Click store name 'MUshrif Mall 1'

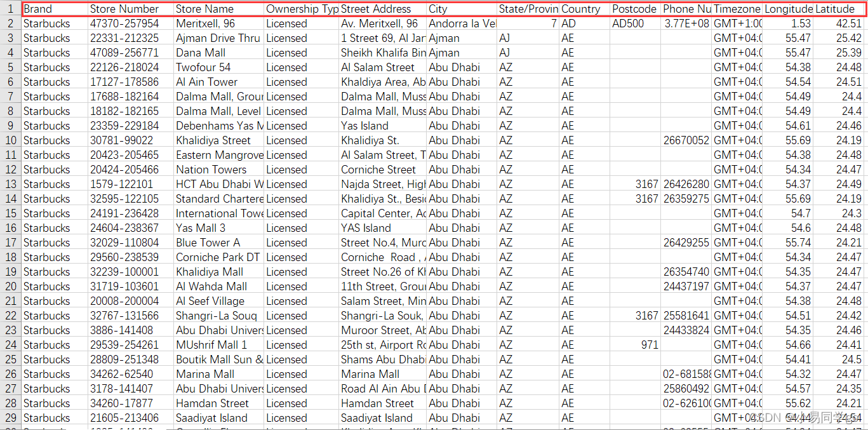[x=219, y=345]
